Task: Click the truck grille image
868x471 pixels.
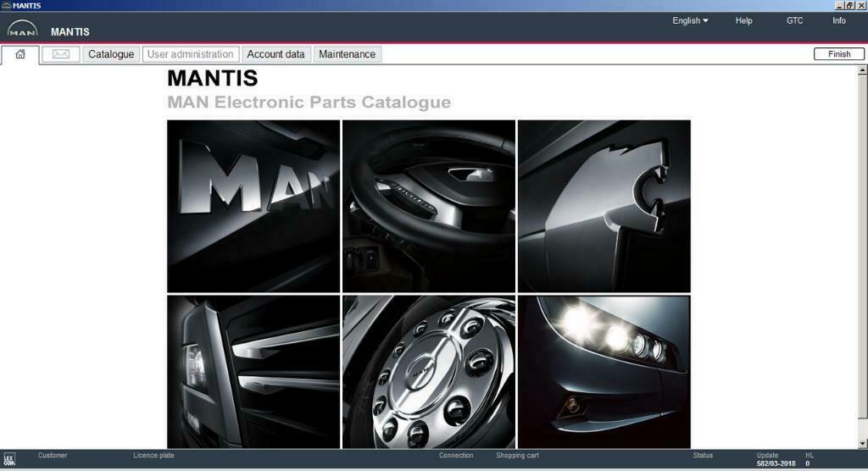Action: (253, 371)
